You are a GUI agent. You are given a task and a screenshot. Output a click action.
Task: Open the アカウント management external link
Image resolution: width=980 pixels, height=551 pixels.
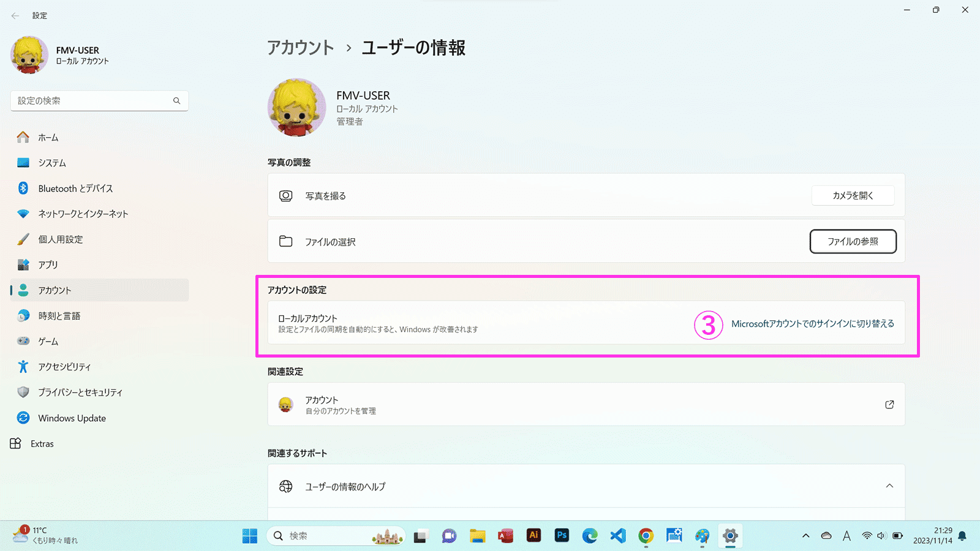tap(889, 404)
